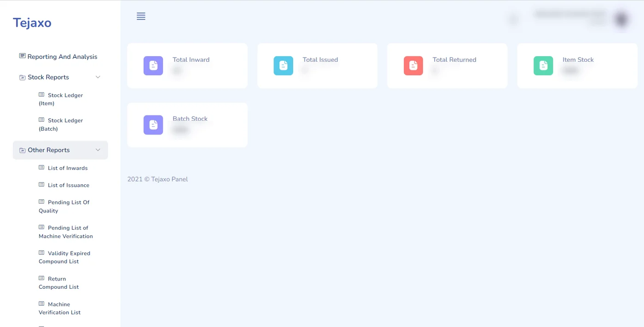Click the icon next to Pending List Of Quality

point(41,202)
